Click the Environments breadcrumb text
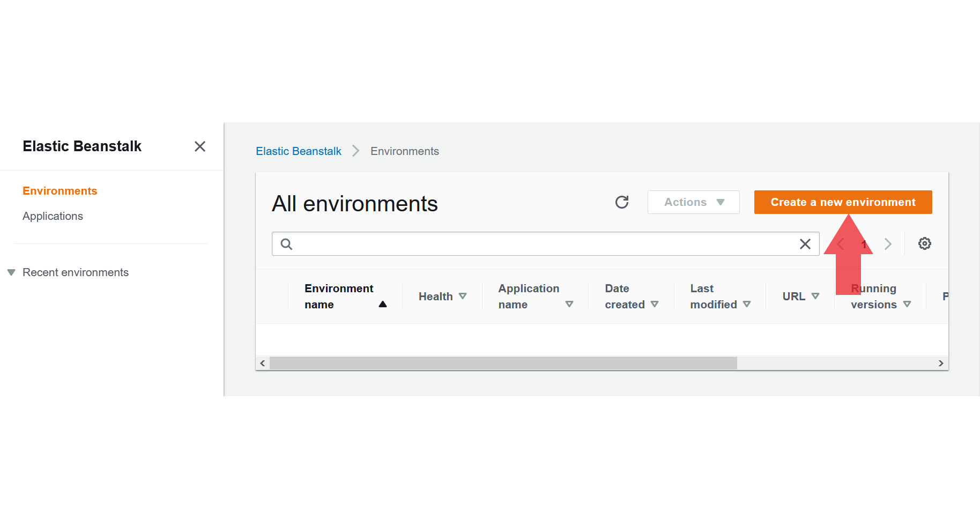 [x=405, y=151]
